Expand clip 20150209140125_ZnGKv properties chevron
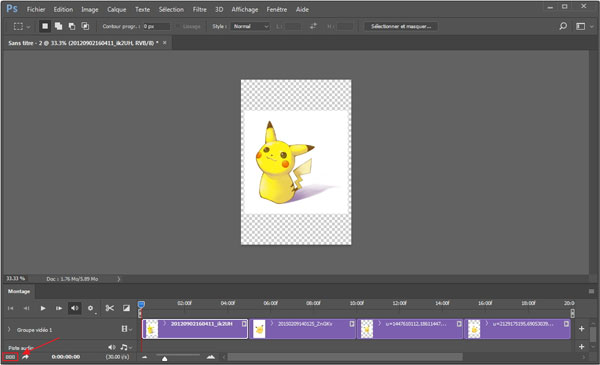600x365 pixels. point(272,324)
